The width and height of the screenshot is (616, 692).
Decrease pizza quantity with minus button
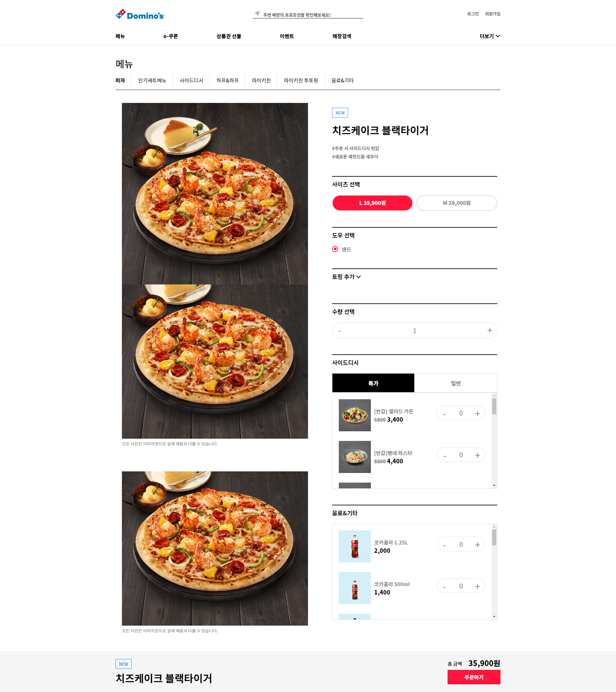(x=340, y=331)
